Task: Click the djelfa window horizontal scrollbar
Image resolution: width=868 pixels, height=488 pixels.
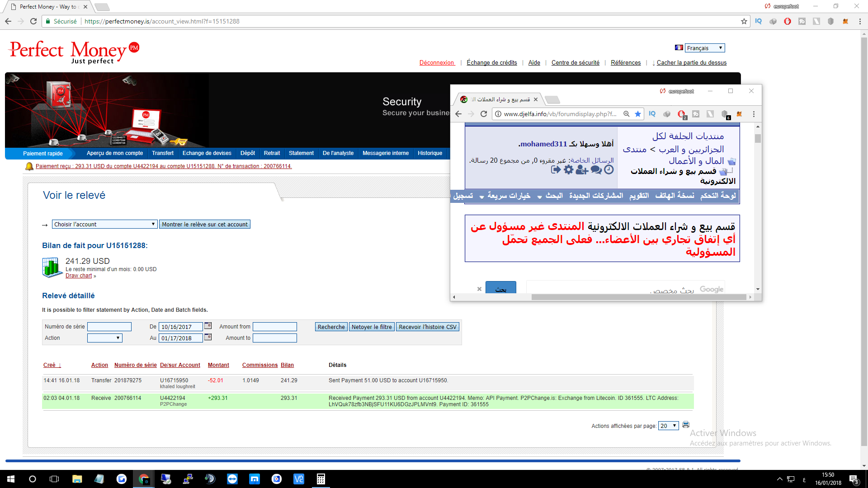Action: pos(638,297)
